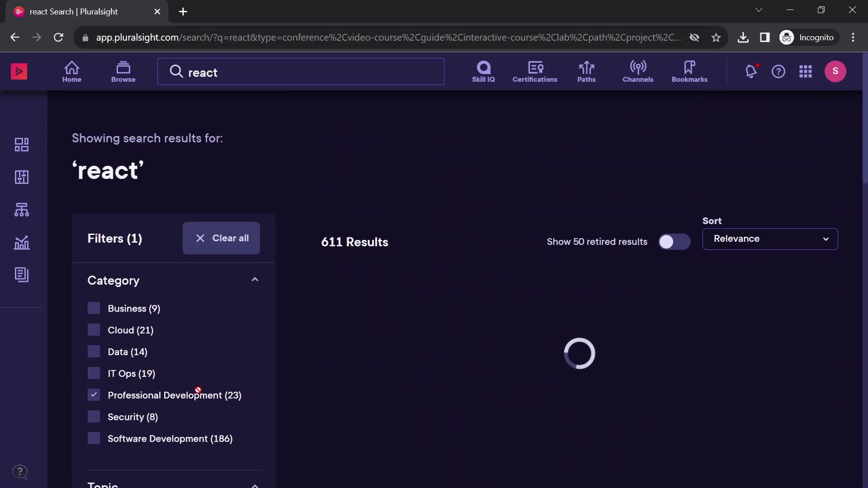Viewport: 868px width, 488px height.
Task: Check the Professional Development checkbox
Action: coord(93,394)
